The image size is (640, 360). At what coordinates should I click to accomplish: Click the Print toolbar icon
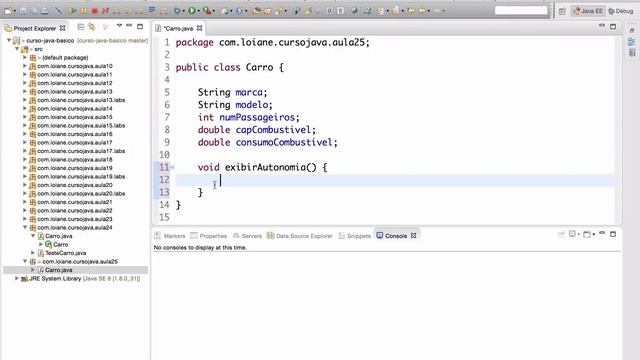pos(44,11)
